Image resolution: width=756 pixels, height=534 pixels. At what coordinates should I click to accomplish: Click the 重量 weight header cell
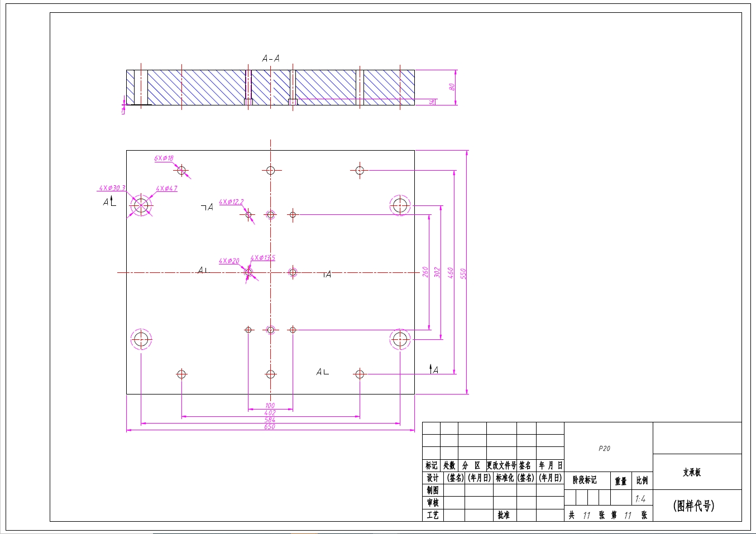click(621, 481)
